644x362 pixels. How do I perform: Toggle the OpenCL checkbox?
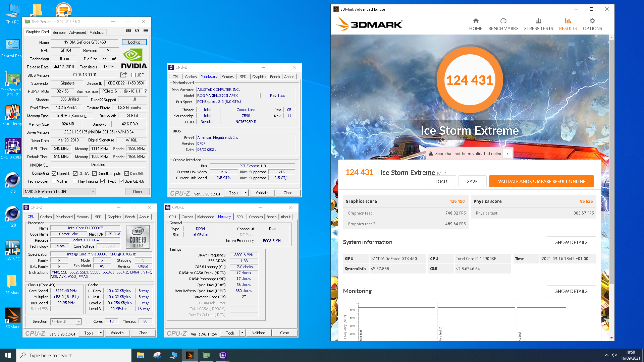[x=54, y=174]
